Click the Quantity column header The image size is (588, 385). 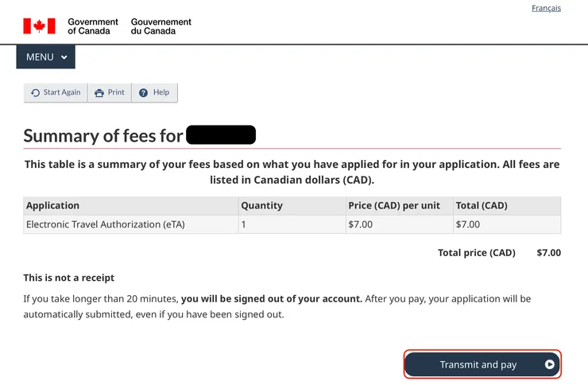[261, 205]
